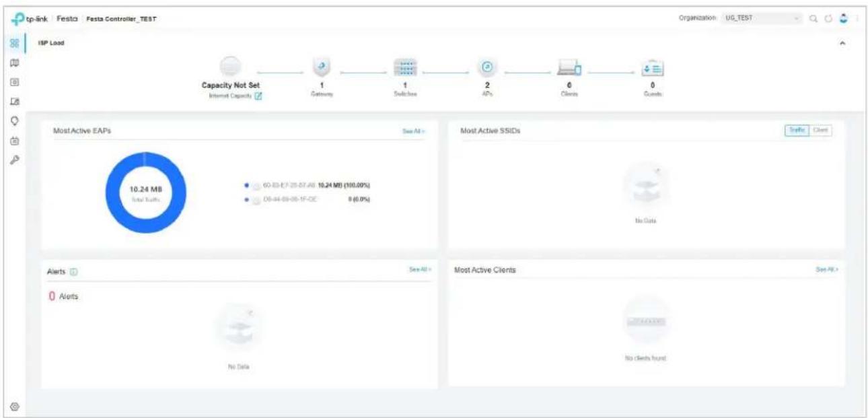Open the more options dots in header
The image size is (868, 418).
click(857, 18)
